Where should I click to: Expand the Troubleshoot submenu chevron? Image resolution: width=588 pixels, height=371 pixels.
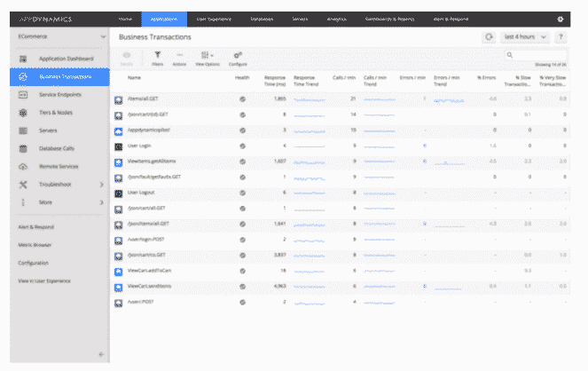coord(102,185)
